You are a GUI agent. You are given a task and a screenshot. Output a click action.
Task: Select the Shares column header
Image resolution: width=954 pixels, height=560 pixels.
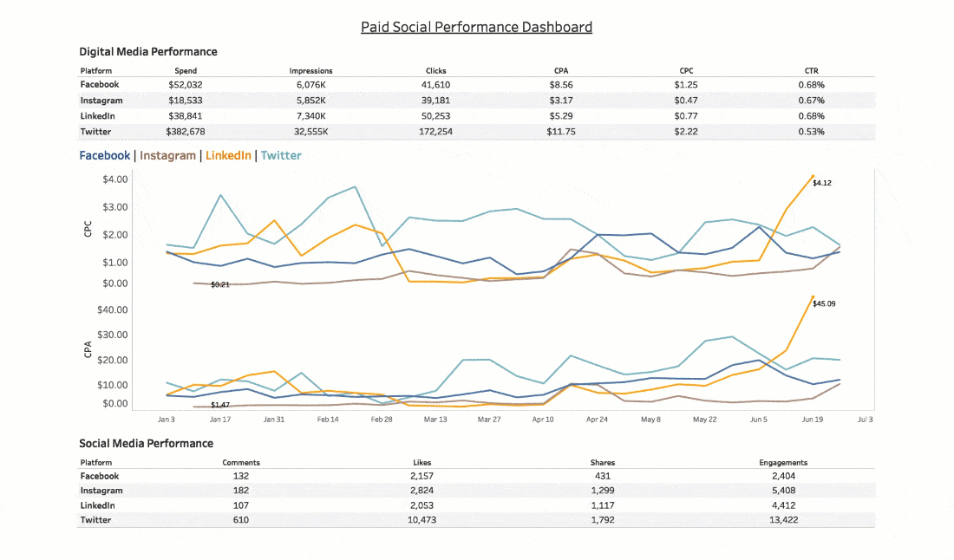602,463
